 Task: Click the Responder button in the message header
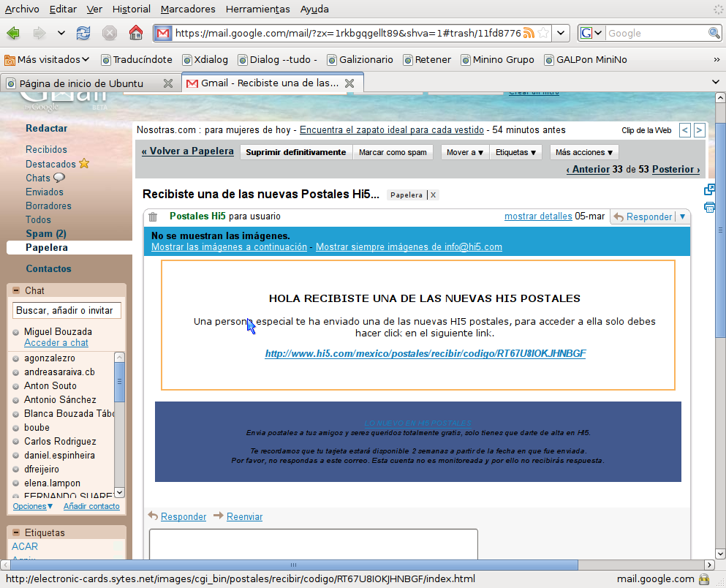point(643,216)
